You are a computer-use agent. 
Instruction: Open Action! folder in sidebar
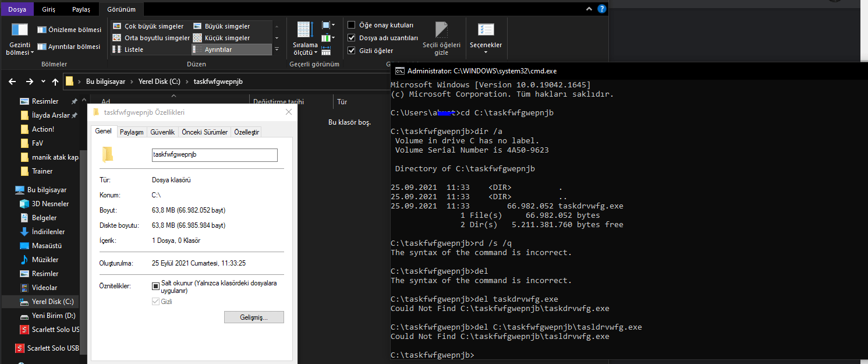43,129
